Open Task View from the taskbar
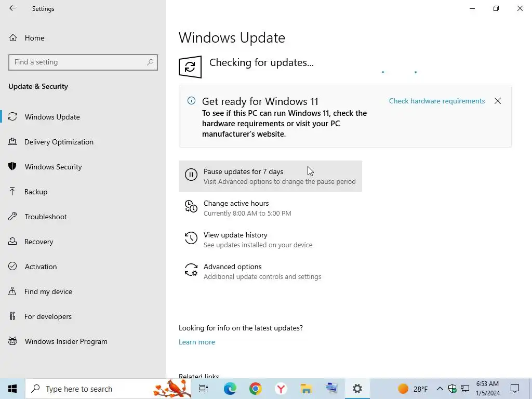Viewport: 532px width, 399px height. [204, 389]
